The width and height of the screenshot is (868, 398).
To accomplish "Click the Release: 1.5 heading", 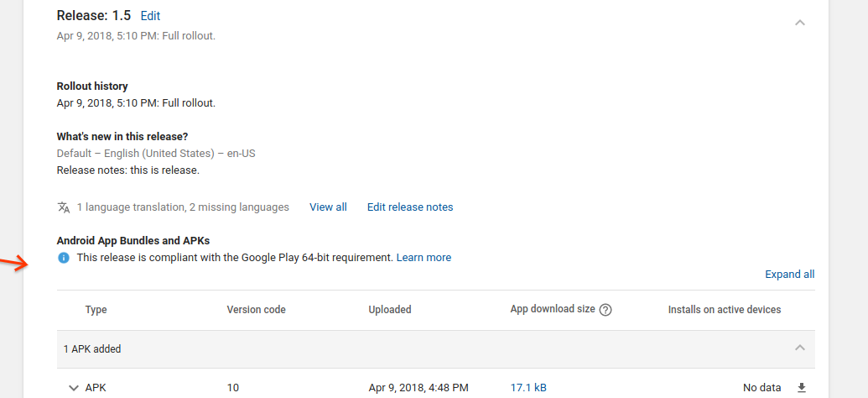I will coord(93,16).
